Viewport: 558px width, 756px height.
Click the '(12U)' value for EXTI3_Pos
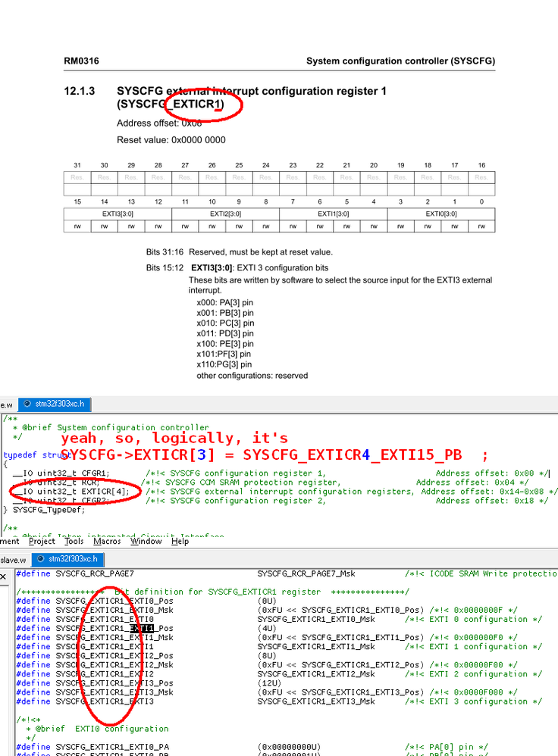(x=269, y=683)
